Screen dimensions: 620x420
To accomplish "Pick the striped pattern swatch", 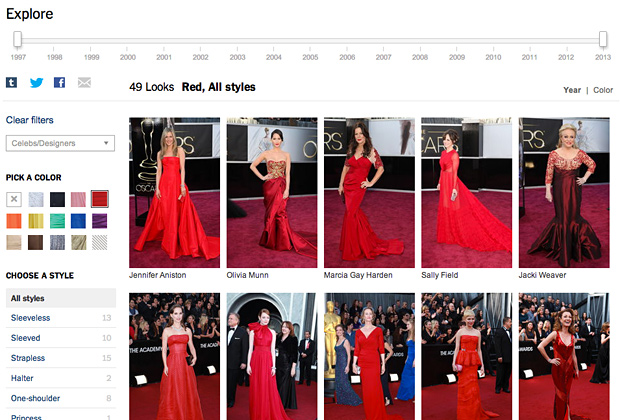I will (x=100, y=242).
